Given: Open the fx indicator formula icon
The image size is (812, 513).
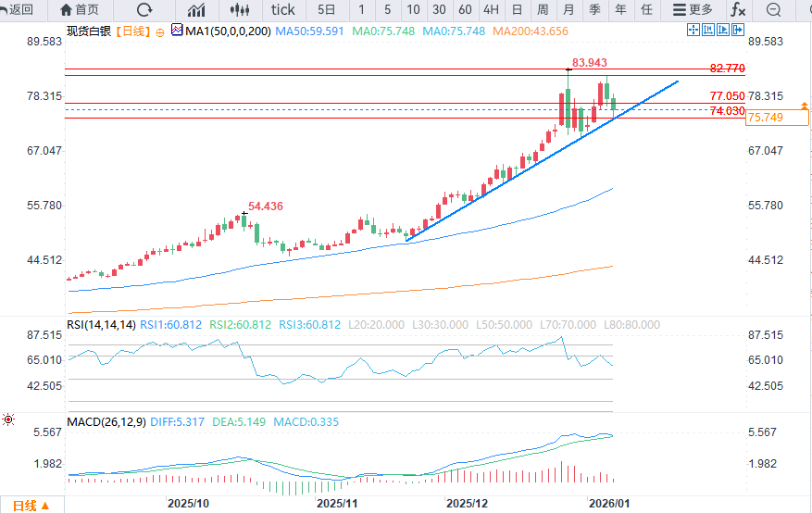Looking at the screenshot, I should (x=738, y=10).
